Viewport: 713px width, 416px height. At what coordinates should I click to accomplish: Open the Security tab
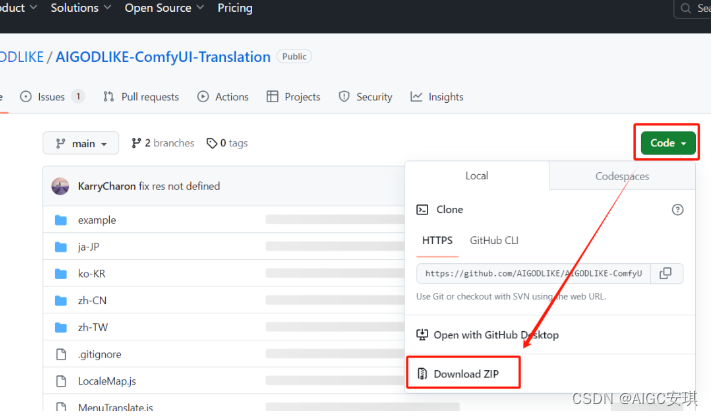click(x=365, y=97)
